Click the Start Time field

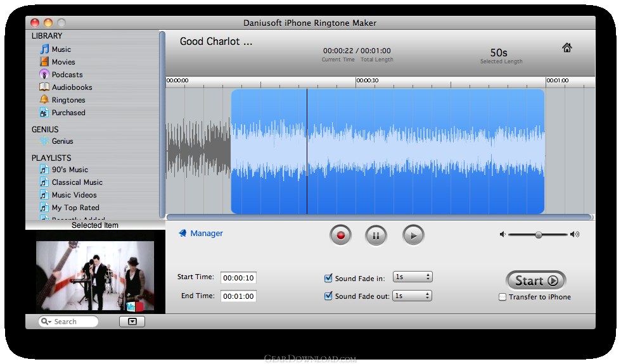pos(238,278)
